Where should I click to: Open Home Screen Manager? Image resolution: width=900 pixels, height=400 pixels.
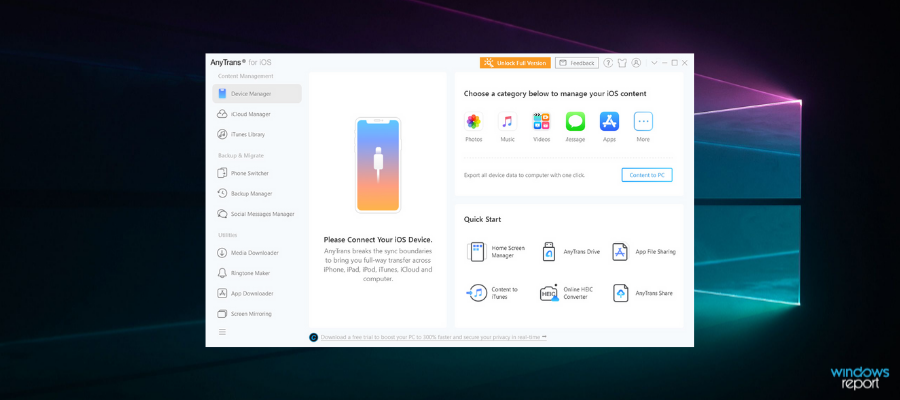point(496,252)
